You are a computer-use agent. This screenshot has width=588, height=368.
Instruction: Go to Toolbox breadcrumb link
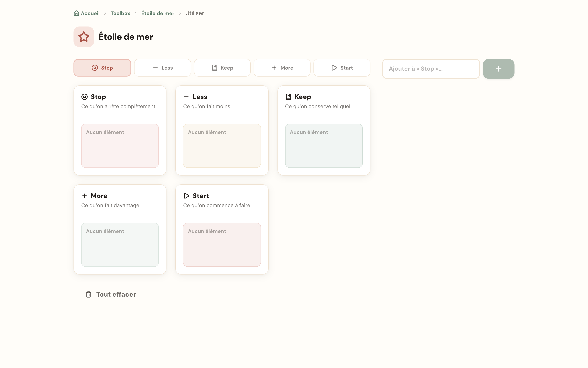pos(120,13)
